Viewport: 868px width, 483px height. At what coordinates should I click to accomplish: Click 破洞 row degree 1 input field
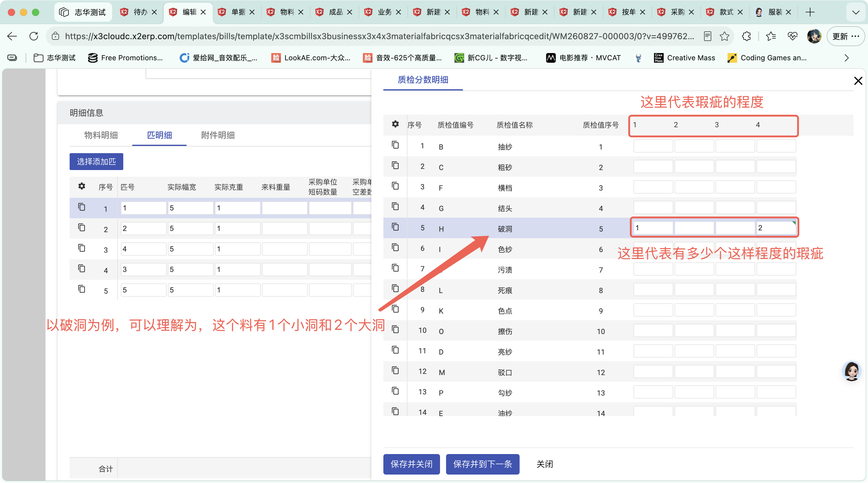[653, 228]
